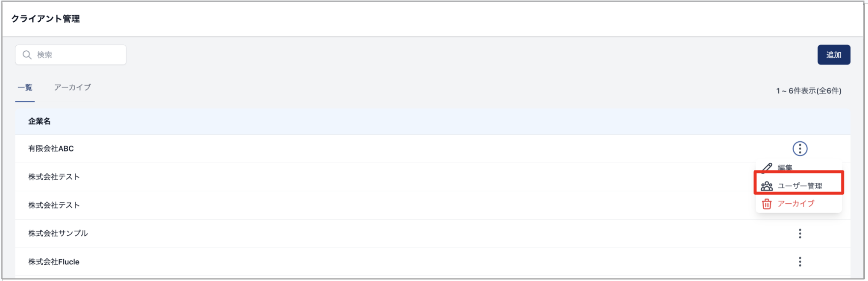Switch to the 一覧 tab
868x281 pixels.
25,88
